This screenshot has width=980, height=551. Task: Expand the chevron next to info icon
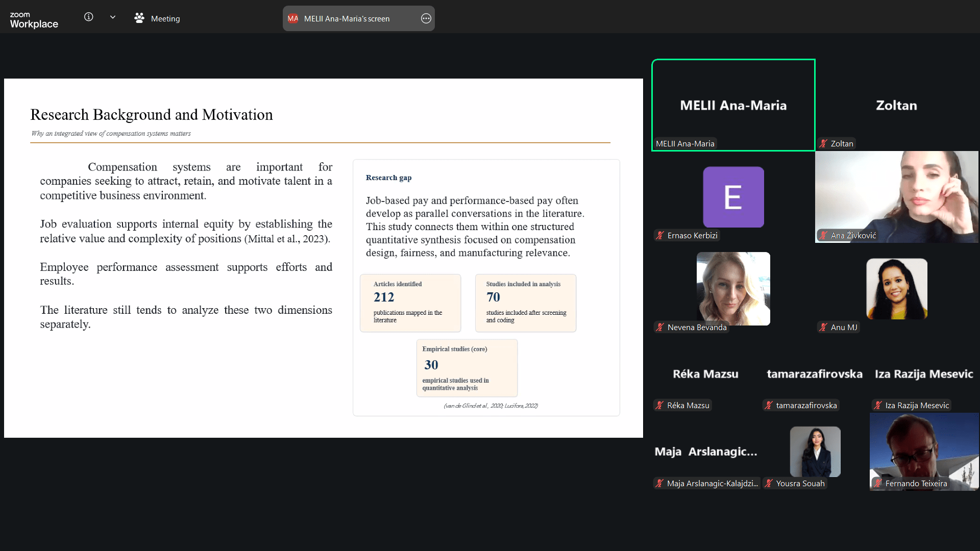(113, 17)
